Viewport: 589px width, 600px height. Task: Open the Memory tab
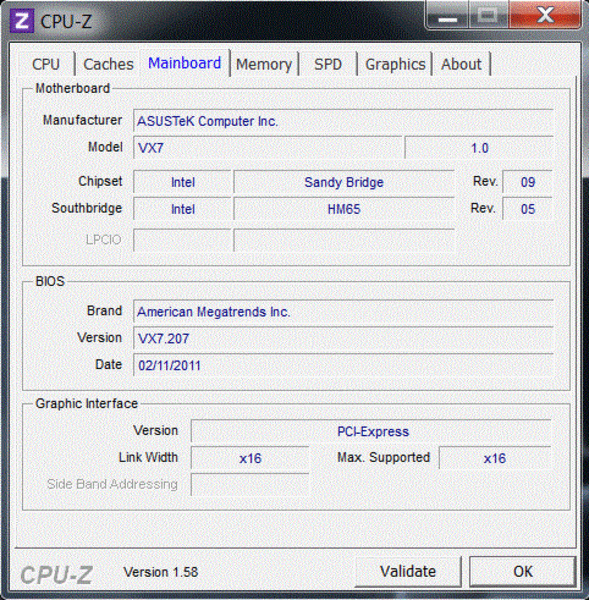264,64
